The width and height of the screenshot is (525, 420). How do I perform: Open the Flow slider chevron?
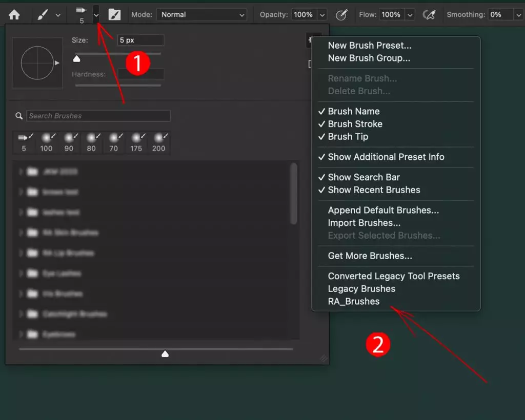point(410,15)
